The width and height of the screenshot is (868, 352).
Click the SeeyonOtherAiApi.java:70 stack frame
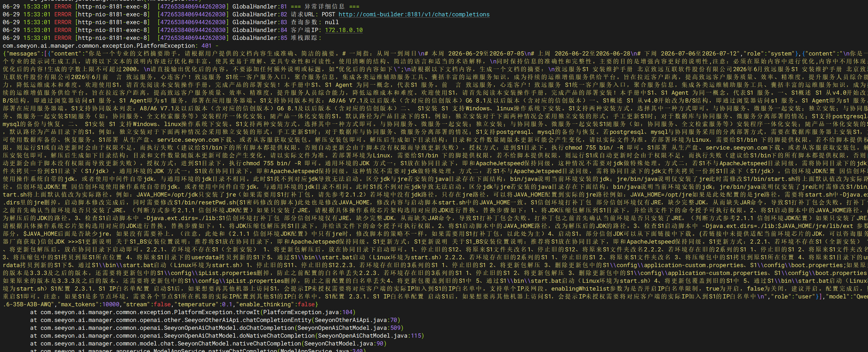coord(215,320)
